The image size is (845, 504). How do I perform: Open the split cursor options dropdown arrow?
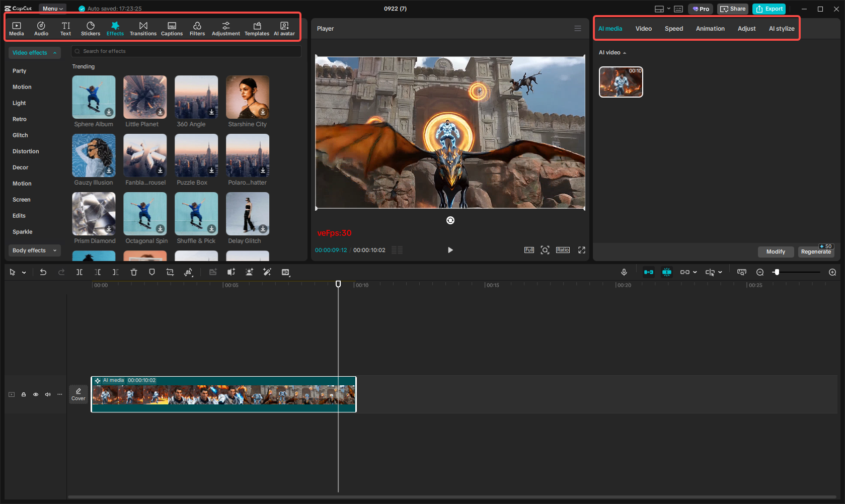(720, 272)
